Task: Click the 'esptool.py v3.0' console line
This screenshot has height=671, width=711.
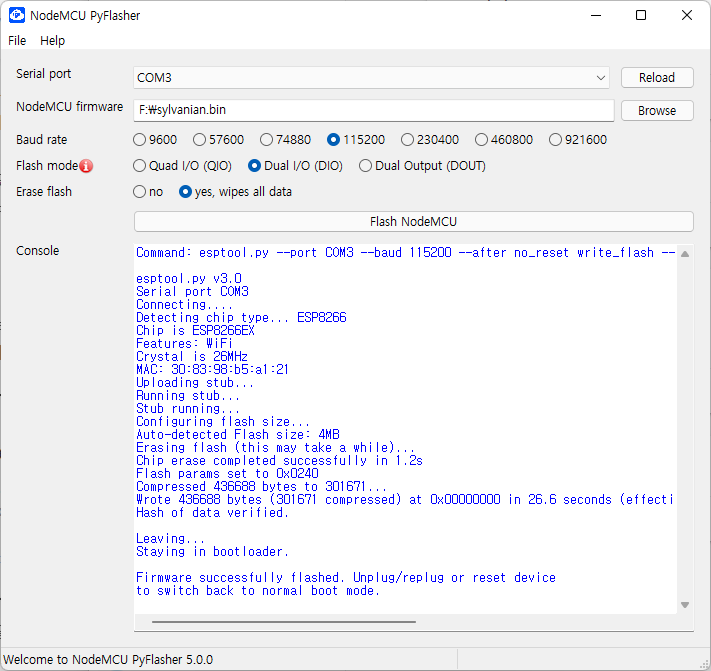Action: click(189, 278)
